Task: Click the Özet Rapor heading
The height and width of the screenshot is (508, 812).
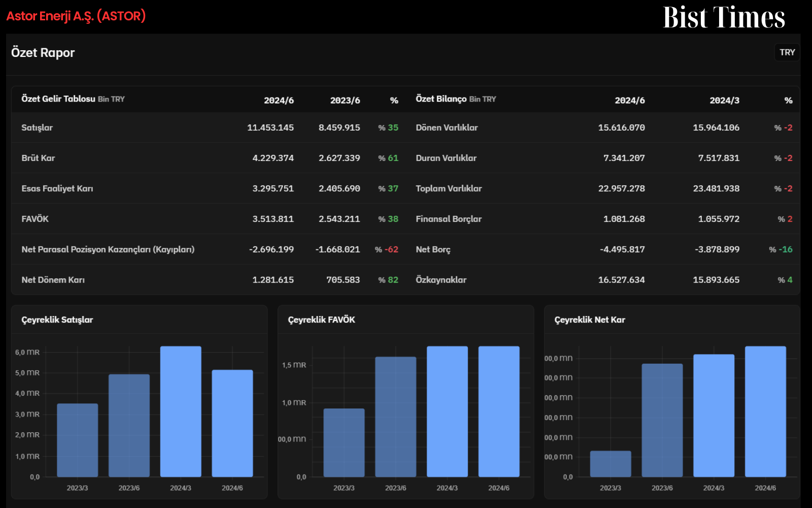Action: pos(43,53)
